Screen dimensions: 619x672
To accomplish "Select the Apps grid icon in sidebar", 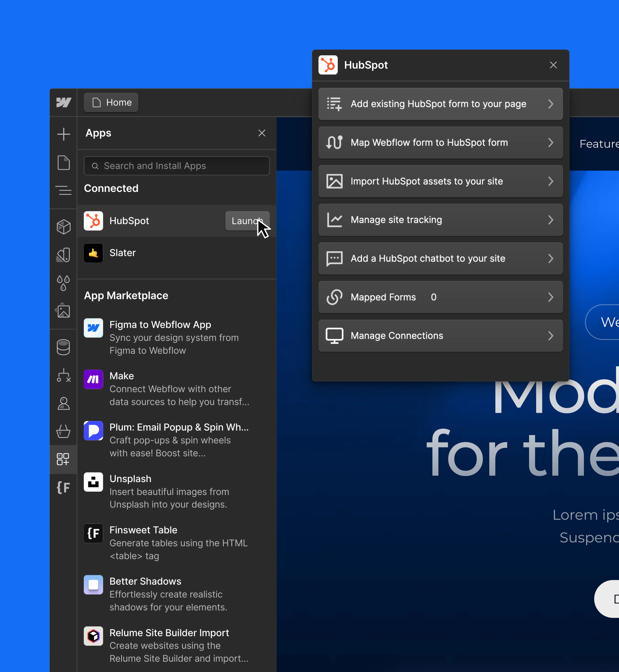I will [x=63, y=459].
